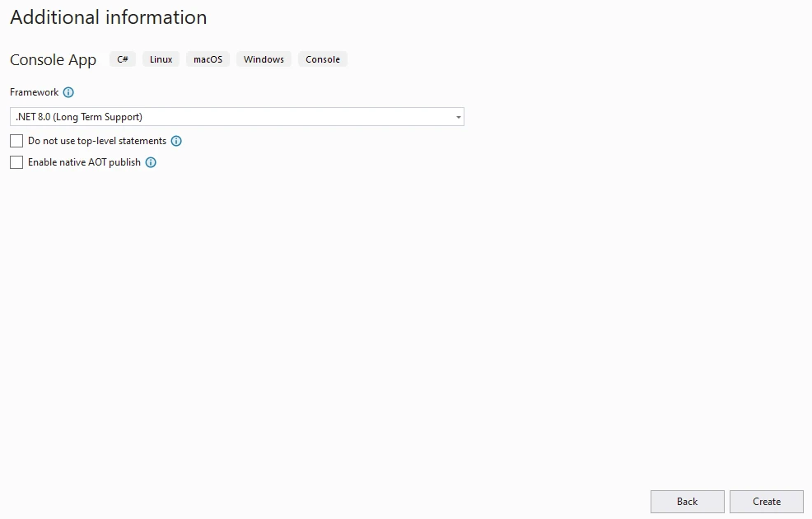Click the info icon beside native AOT publish
The height and width of the screenshot is (519, 812).
(x=151, y=162)
